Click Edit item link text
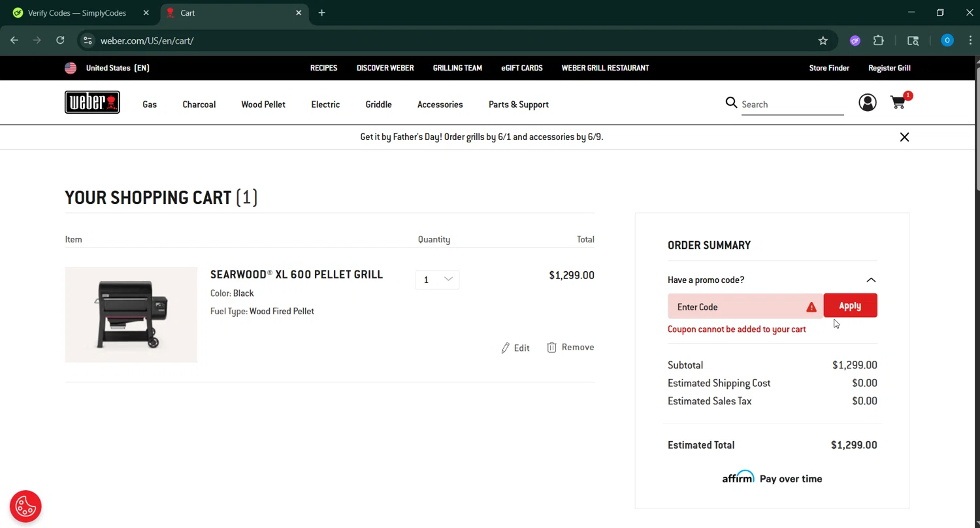The width and height of the screenshot is (980, 528). 522,348
